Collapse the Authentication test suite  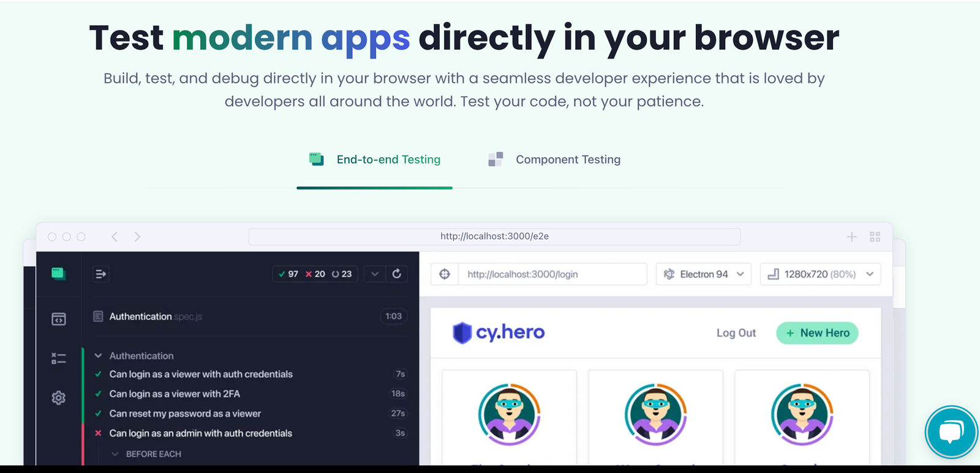tap(98, 356)
